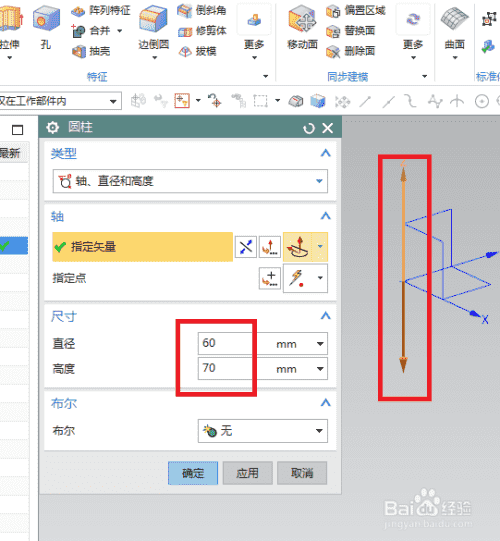Image resolution: width=500 pixels, height=541 pixels.
Task: Open More (更多) in Synchronous Modeling group
Action: pyautogui.click(x=413, y=31)
